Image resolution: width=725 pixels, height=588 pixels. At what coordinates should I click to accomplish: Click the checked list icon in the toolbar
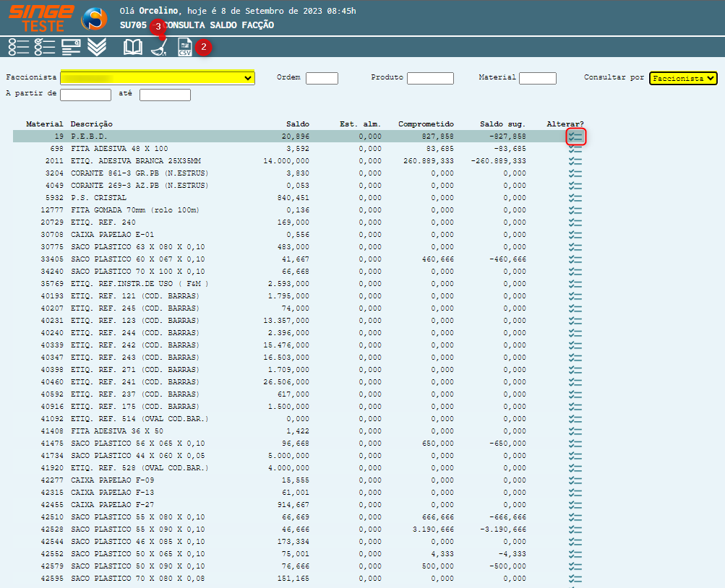(x=45, y=47)
